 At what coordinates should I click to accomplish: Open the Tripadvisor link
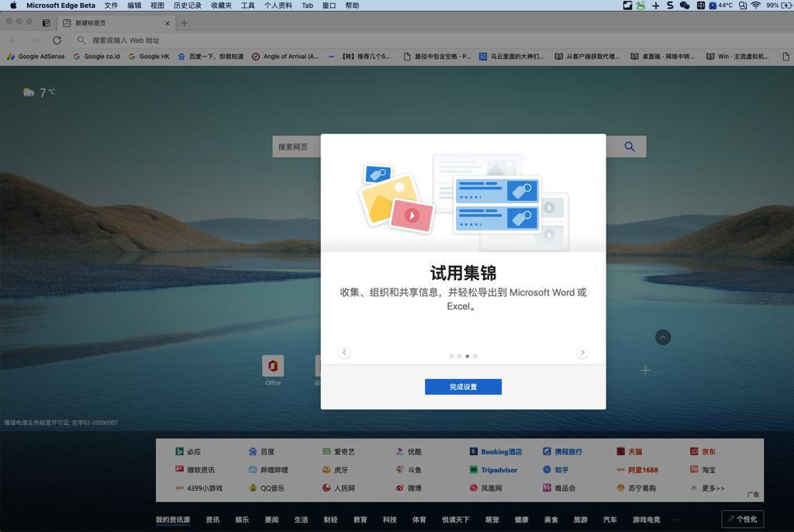pos(494,470)
